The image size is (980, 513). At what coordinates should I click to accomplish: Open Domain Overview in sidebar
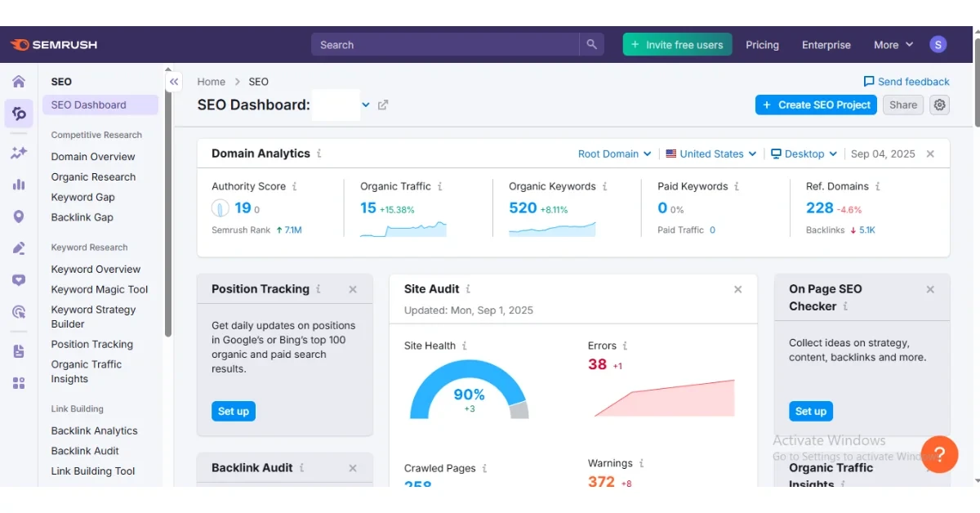pyautogui.click(x=93, y=157)
